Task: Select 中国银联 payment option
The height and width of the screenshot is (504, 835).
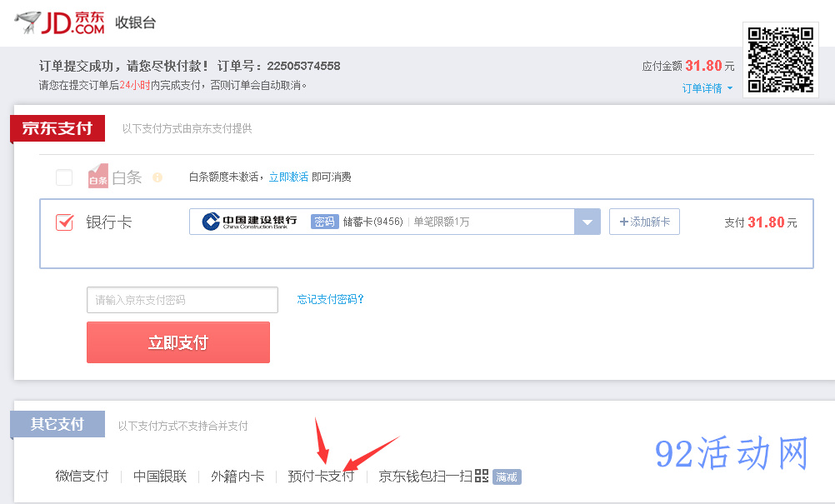Action: 160,477
